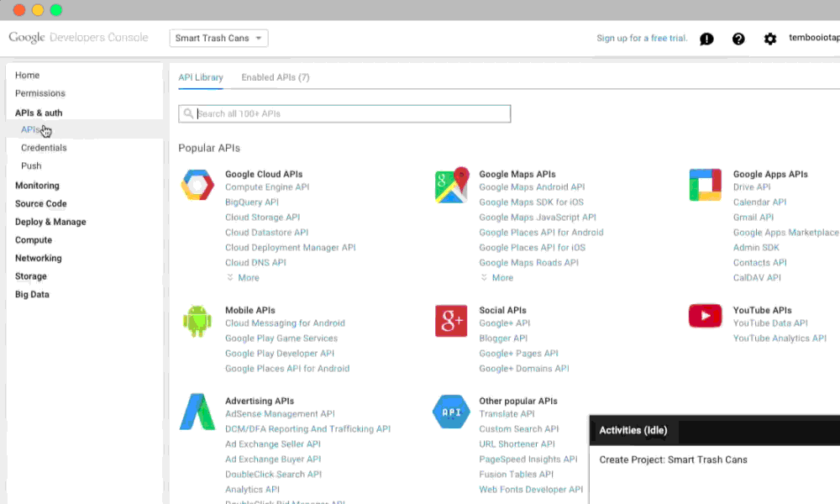Click the Google Cloud APIs hexagon icon

pos(197,185)
